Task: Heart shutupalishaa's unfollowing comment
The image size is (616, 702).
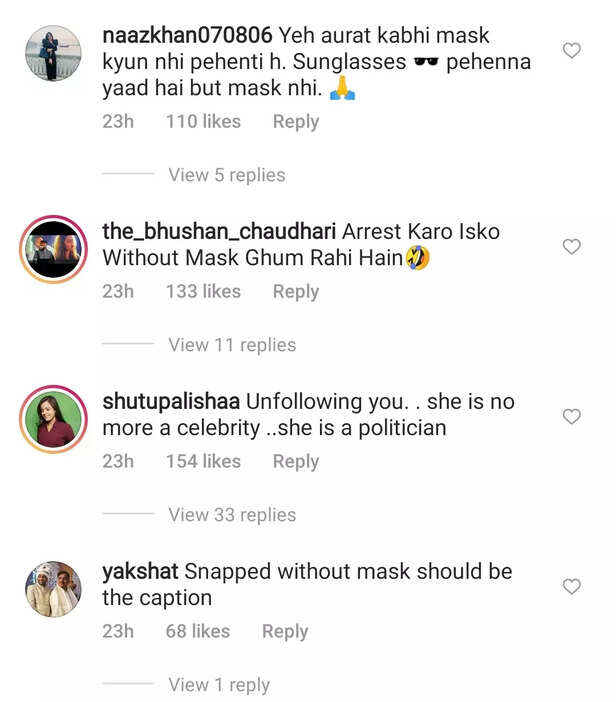Action: [x=572, y=417]
